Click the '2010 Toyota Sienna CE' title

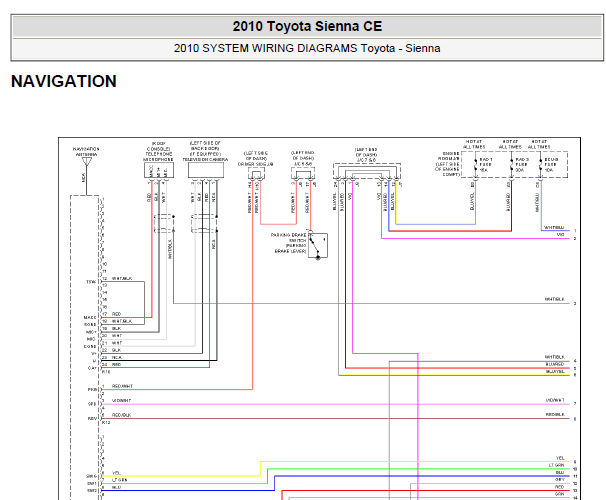(x=307, y=26)
